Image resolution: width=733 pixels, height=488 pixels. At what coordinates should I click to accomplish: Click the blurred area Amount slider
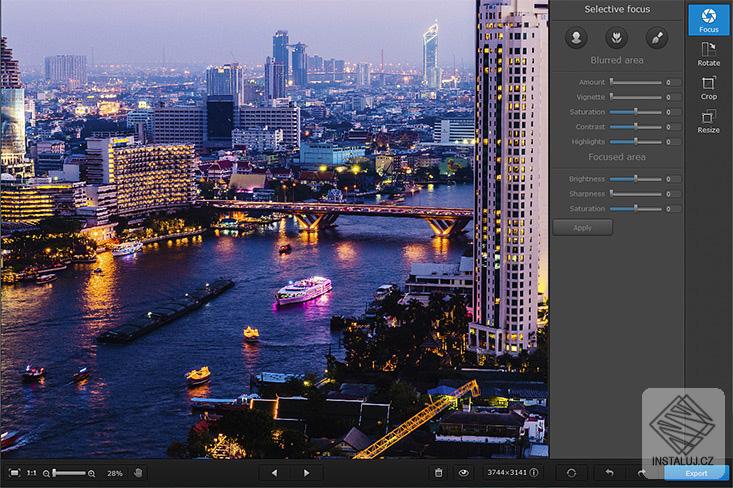click(x=636, y=82)
